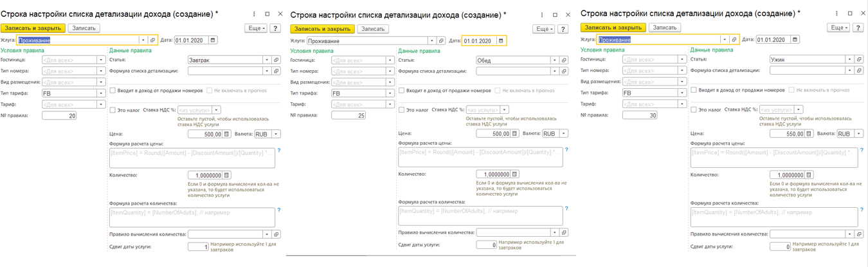Screen dimensions: 868x267
Task: Open Еще menu in Обед form
Action: (x=544, y=29)
